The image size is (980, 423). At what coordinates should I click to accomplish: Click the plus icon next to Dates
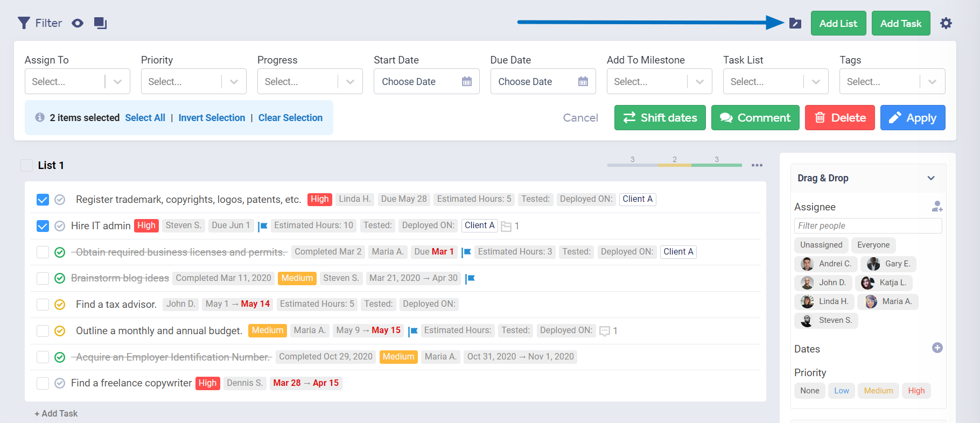(x=937, y=348)
